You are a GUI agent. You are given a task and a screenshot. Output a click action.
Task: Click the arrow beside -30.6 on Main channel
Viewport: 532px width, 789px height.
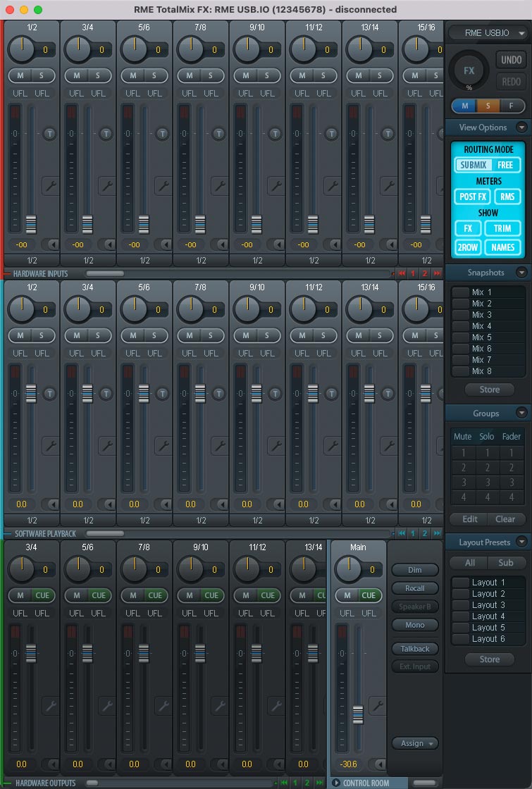pyautogui.click(x=380, y=764)
